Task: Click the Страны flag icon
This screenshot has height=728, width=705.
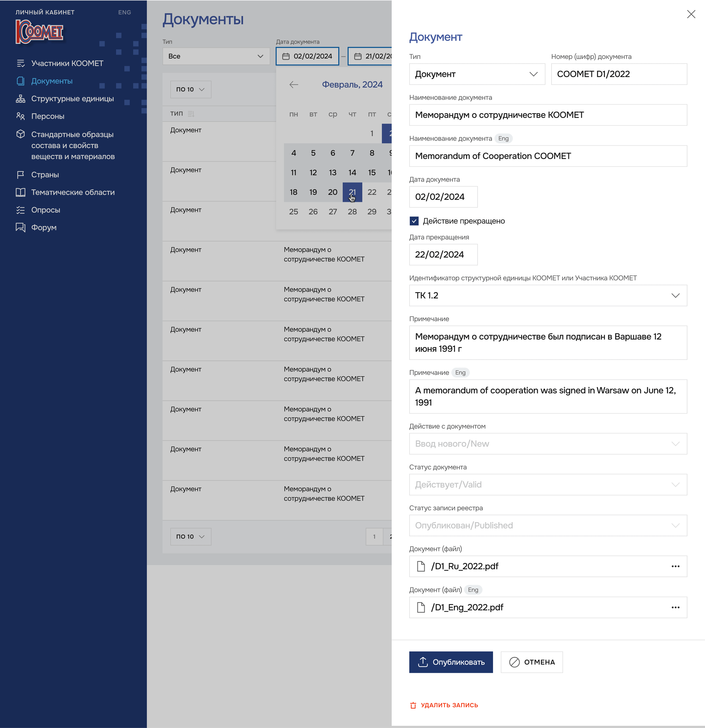Action: click(x=20, y=174)
